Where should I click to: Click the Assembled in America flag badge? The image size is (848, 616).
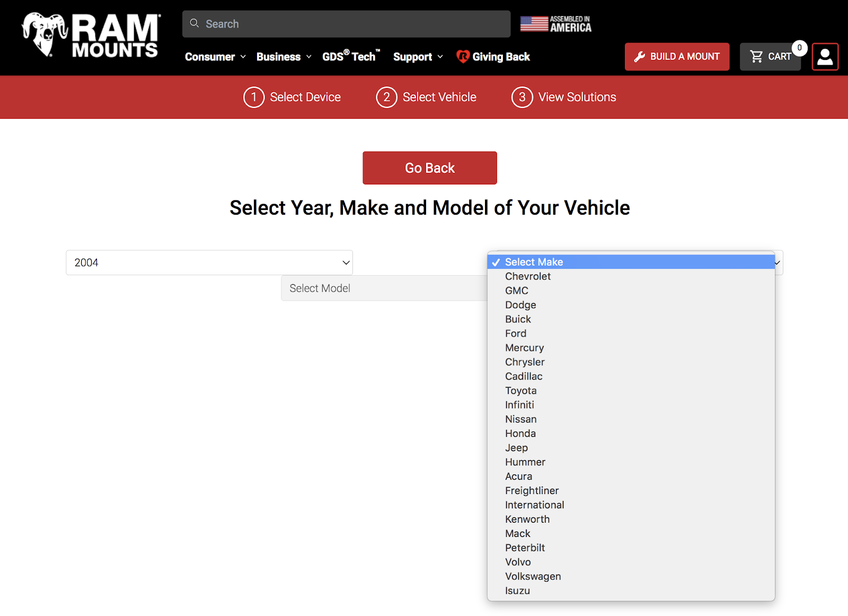pos(555,24)
